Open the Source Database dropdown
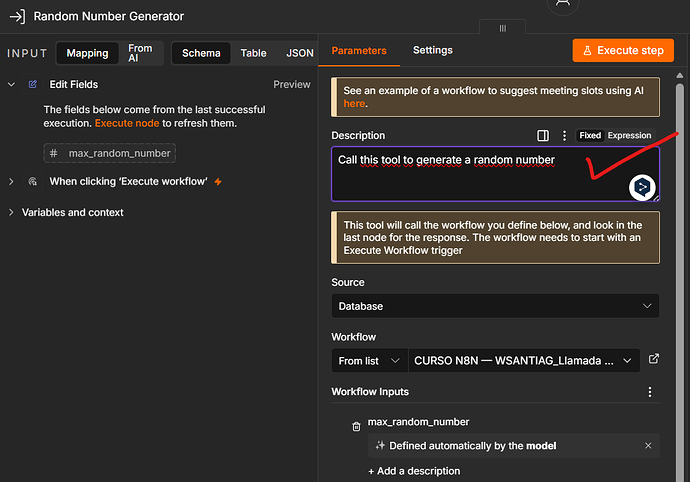The height and width of the screenshot is (482, 690). [495, 306]
